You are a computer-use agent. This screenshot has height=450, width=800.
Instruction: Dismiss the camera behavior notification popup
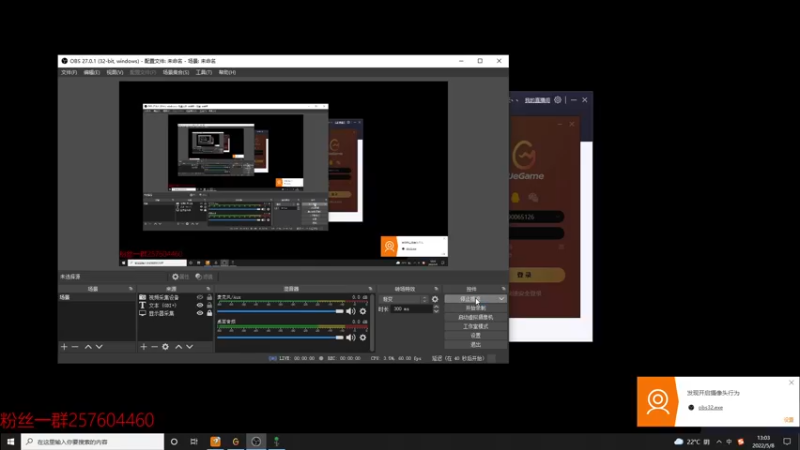pyautogui.click(x=791, y=383)
